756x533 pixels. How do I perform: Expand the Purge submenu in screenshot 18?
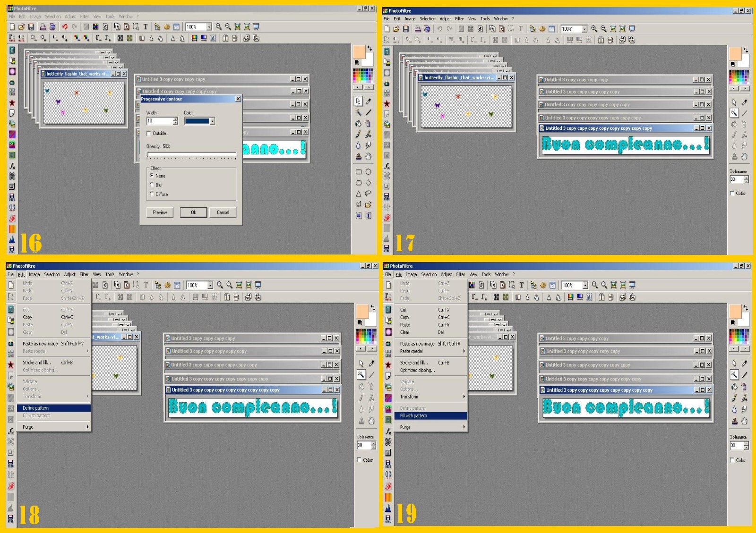[x=54, y=427]
